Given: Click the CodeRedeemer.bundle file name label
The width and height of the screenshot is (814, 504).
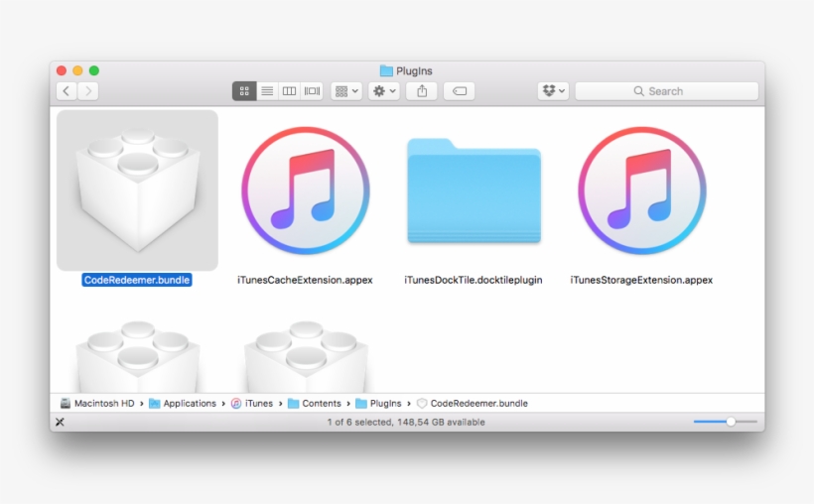Looking at the screenshot, I should 137,280.
